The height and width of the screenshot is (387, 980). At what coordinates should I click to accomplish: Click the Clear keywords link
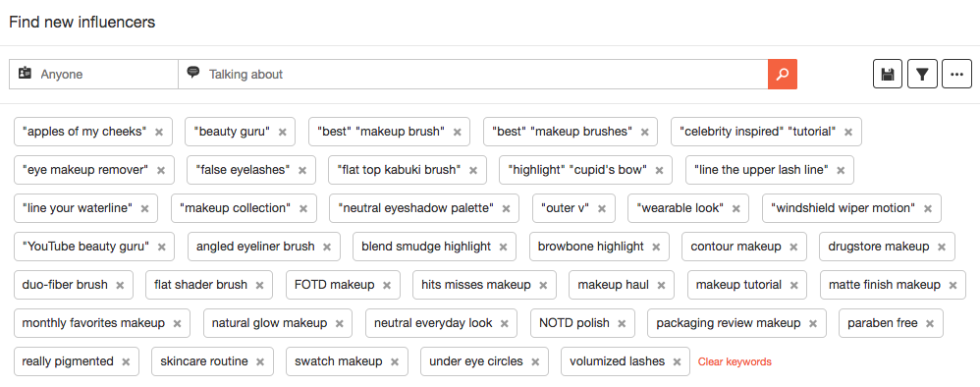tap(735, 361)
